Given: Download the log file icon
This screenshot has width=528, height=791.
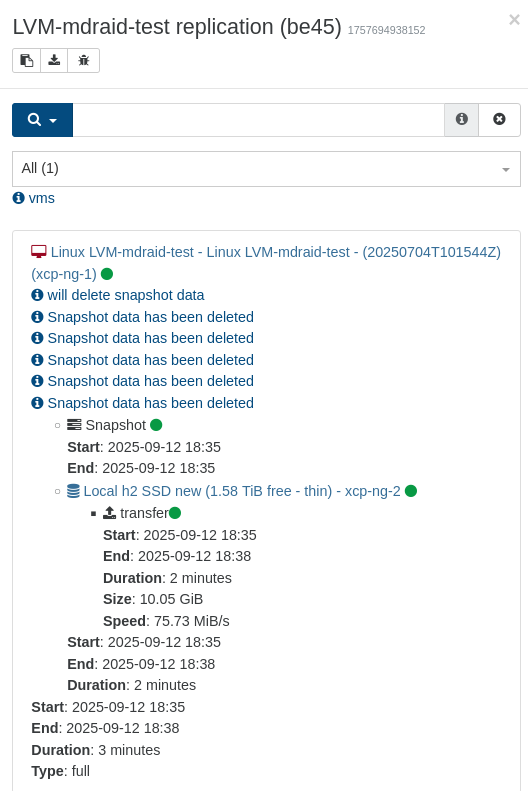Looking at the screenshot, I should click(x=54, y=61).
